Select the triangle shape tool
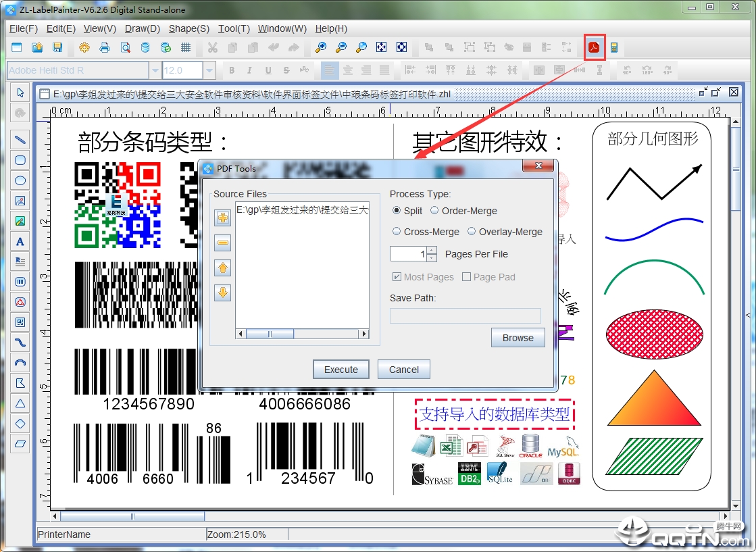The height and width of the screenshot is (552, 756). [20, 403]
